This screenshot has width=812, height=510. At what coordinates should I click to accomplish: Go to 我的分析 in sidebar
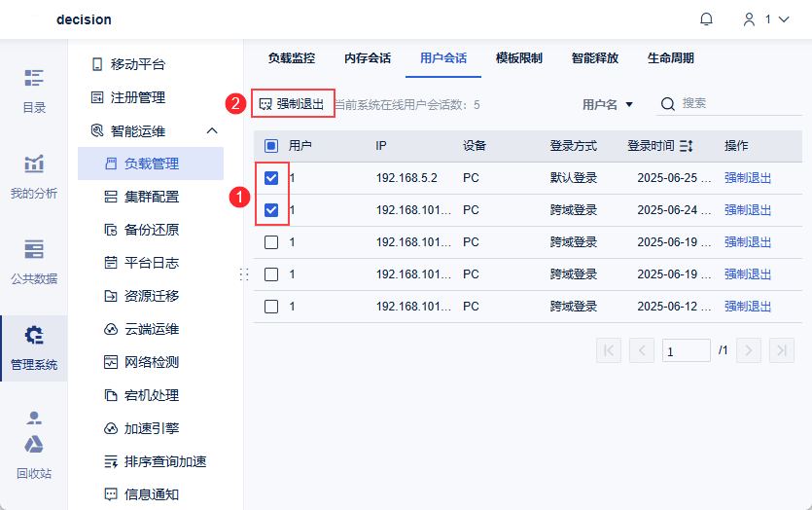pos(34,177)
